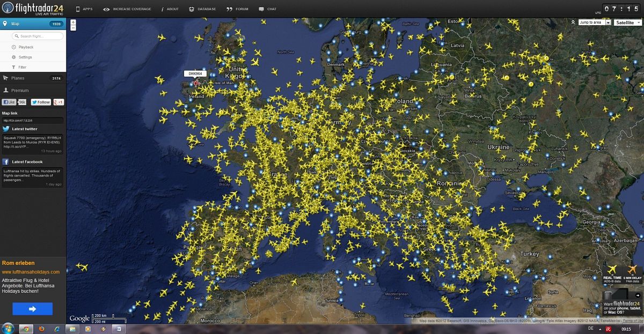Open the Apps menu in top bar
This screenshot has width=644, height=334.
85,9
